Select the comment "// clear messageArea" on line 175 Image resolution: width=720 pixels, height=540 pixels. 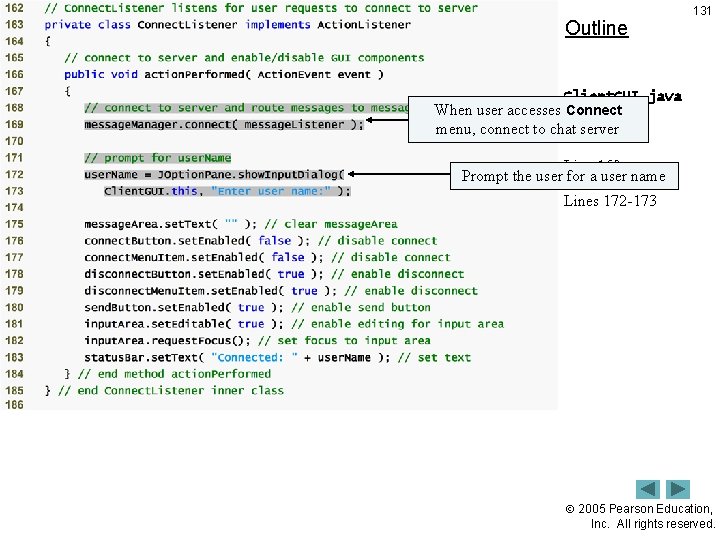[x=331, y=224]
